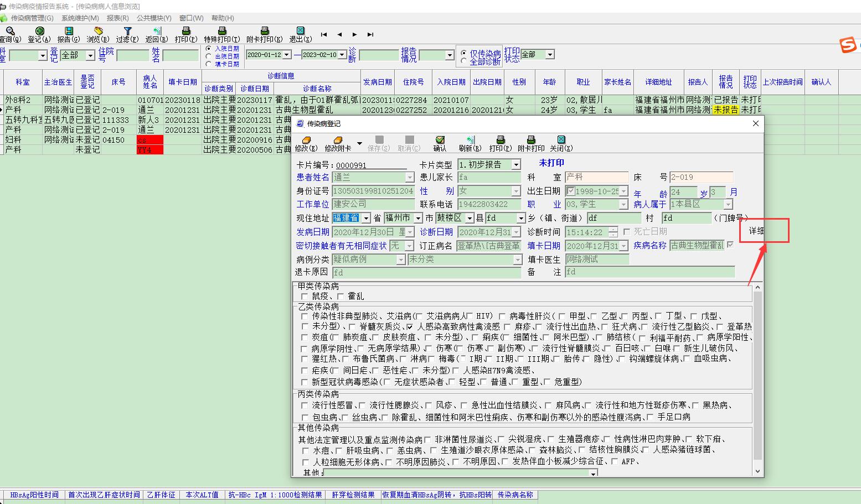Open 修改附卡 dropdown arrow
This screenshot has height=504, width=861.
359,143
